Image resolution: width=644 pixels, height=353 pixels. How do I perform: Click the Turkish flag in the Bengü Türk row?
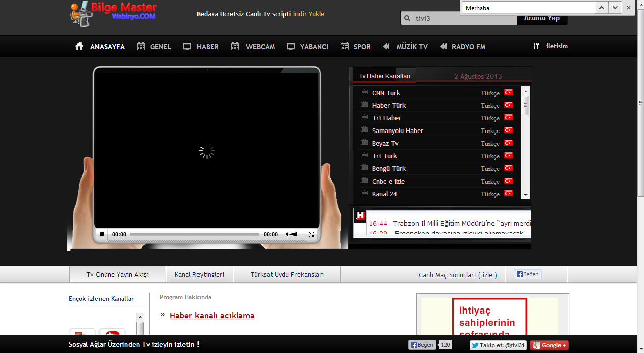tap(509, 168)
